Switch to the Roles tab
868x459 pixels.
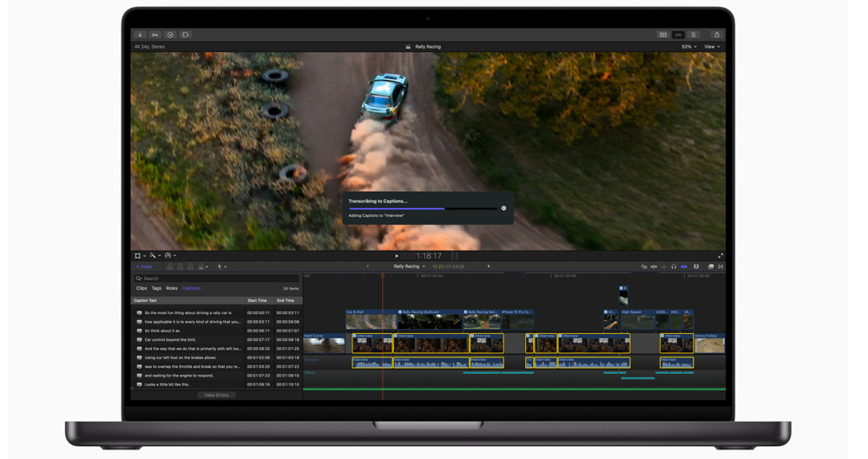(172, 288)
